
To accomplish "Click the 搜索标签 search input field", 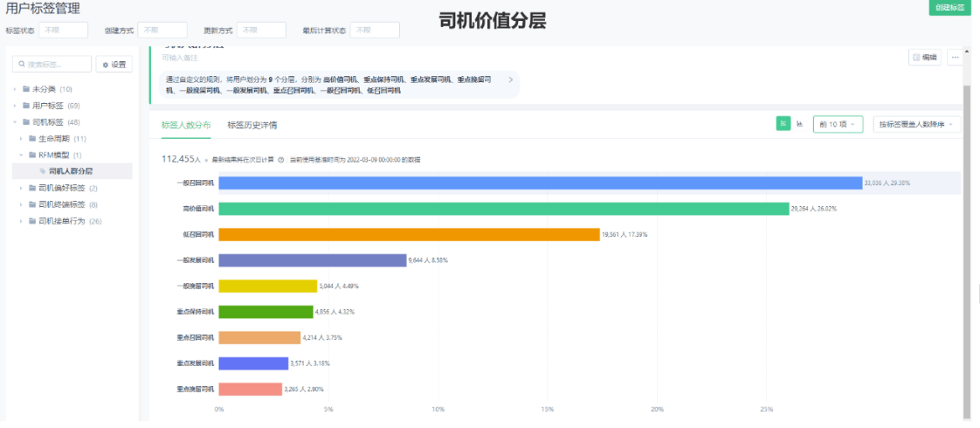I will point(51,64).
